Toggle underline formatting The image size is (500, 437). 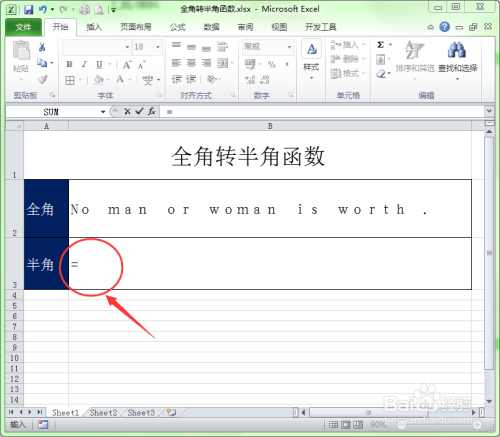click(99, 64)
